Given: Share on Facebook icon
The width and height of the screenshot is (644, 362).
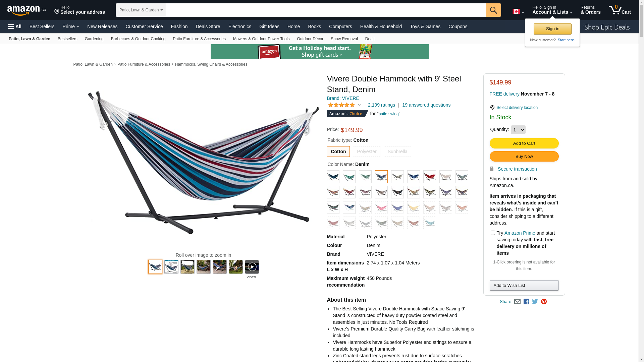Looking at the screenshot, I should click(526, 302).
